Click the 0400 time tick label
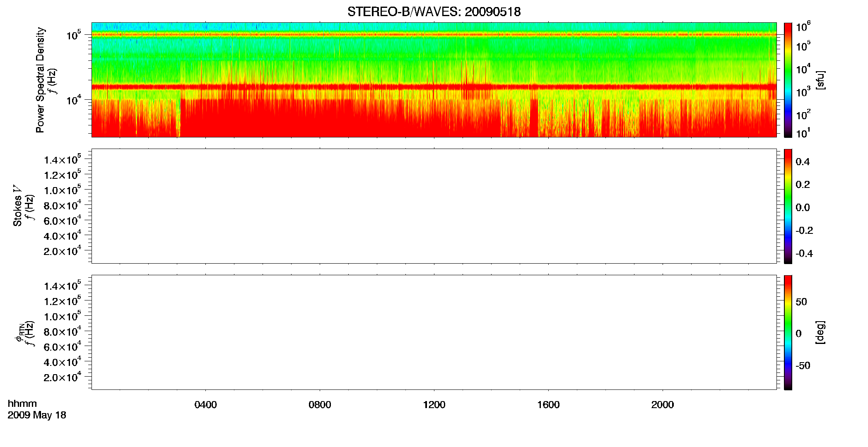The image size is (868, 447). 205,405
